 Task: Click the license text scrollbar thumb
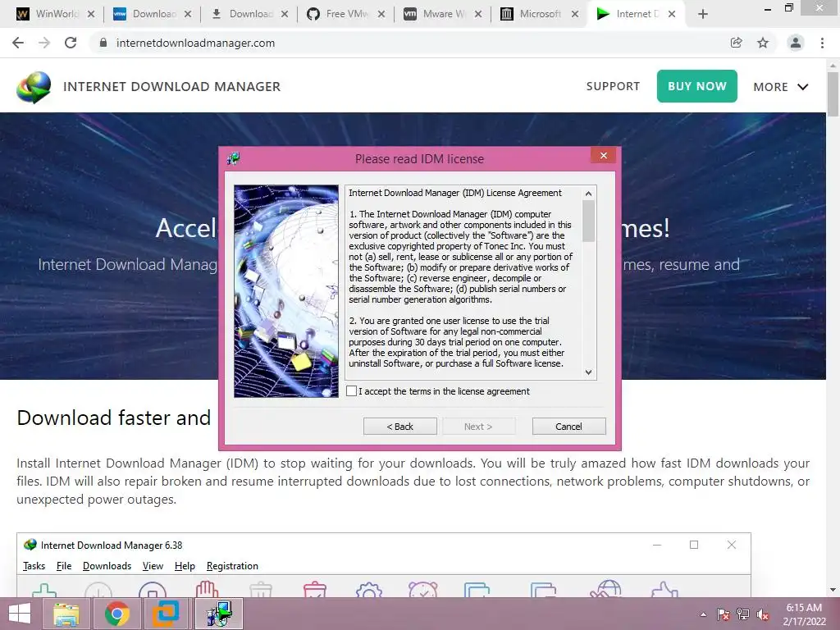click(x=589, y=221)
